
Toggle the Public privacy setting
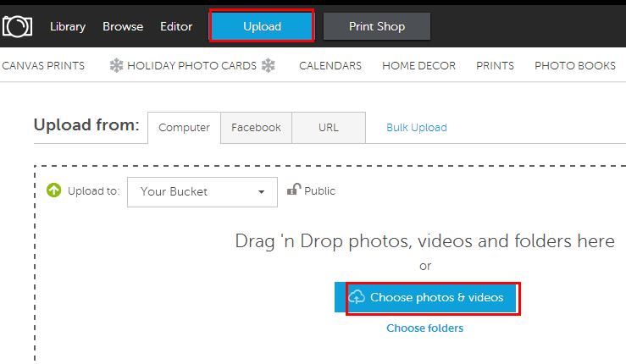pyautogui.click(x=319, y=191)
